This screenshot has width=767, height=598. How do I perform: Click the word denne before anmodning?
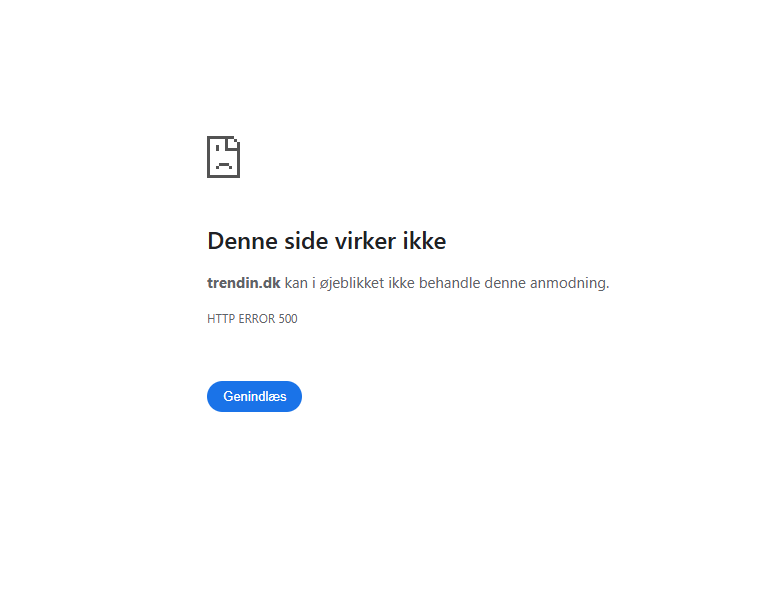[505, 283]
